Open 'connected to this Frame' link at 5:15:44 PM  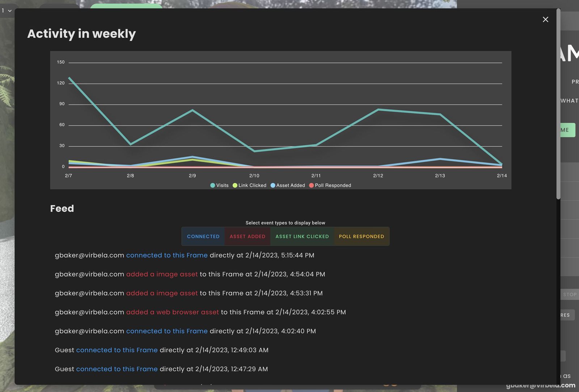coord(167,255)
